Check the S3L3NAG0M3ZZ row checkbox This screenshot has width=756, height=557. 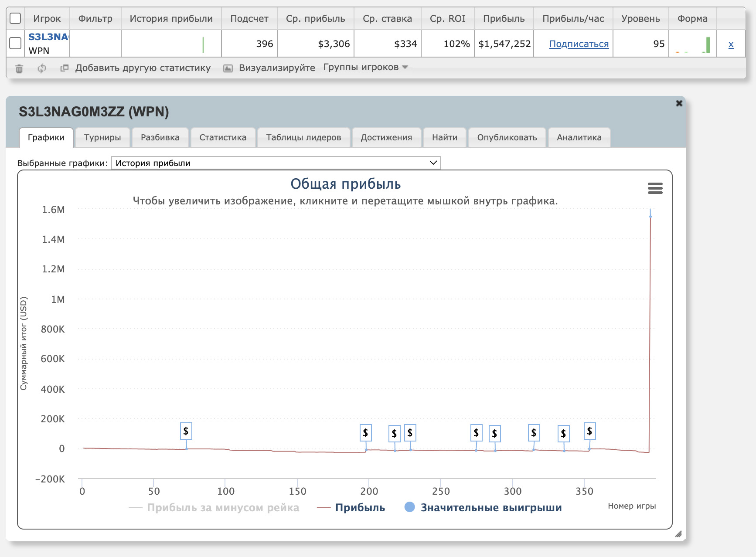15,43
